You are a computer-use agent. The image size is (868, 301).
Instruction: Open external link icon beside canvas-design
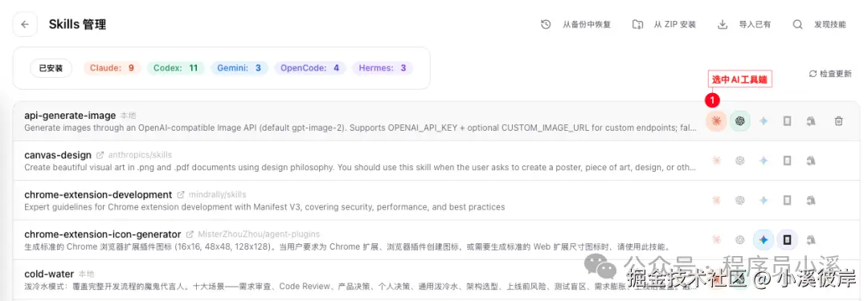[x=100, y=155]
